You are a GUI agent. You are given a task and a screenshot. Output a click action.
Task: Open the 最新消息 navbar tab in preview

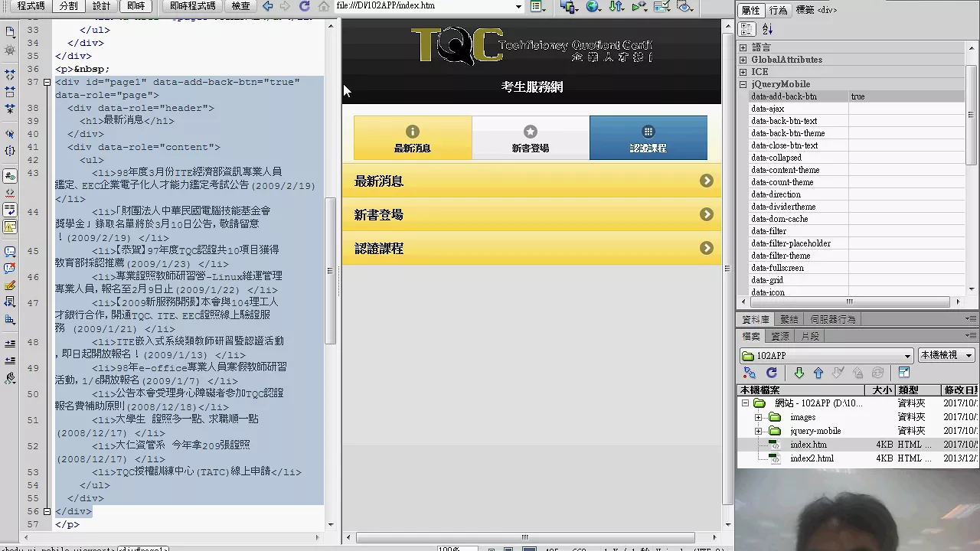[413, 138]
